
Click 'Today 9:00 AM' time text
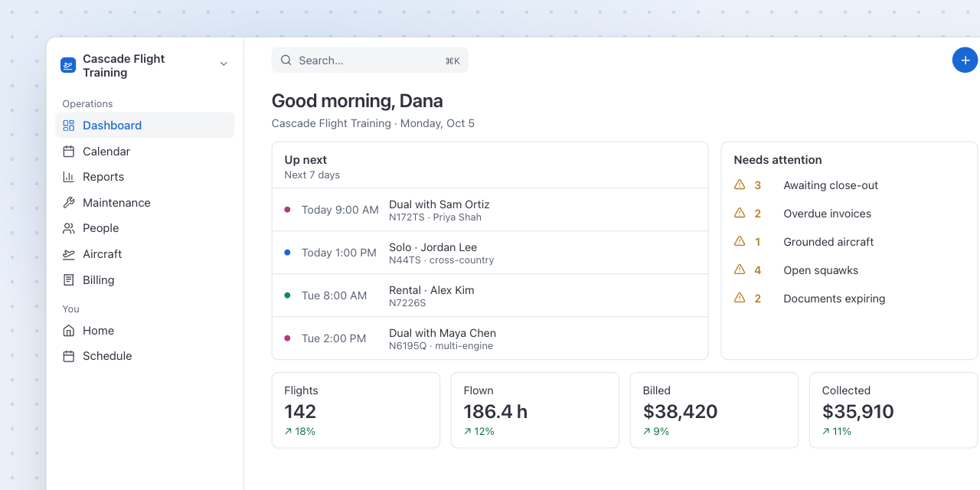tap(340, 210)
